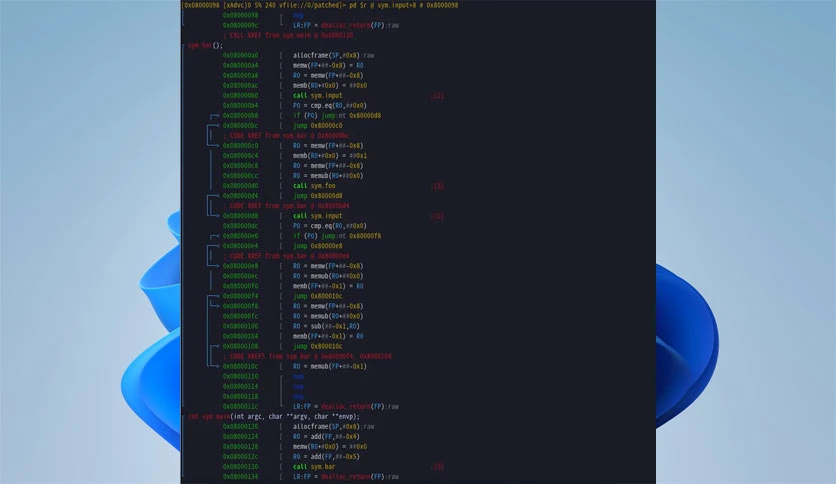Click the CODE XREFS comment above 0x0800010c

(307, 357)
